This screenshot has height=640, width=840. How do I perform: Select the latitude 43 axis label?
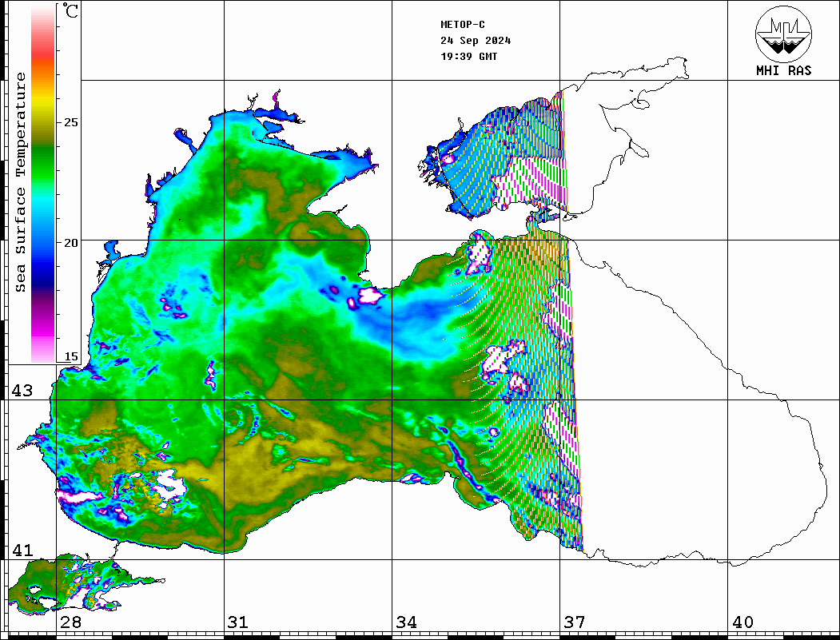coord(22,391)
